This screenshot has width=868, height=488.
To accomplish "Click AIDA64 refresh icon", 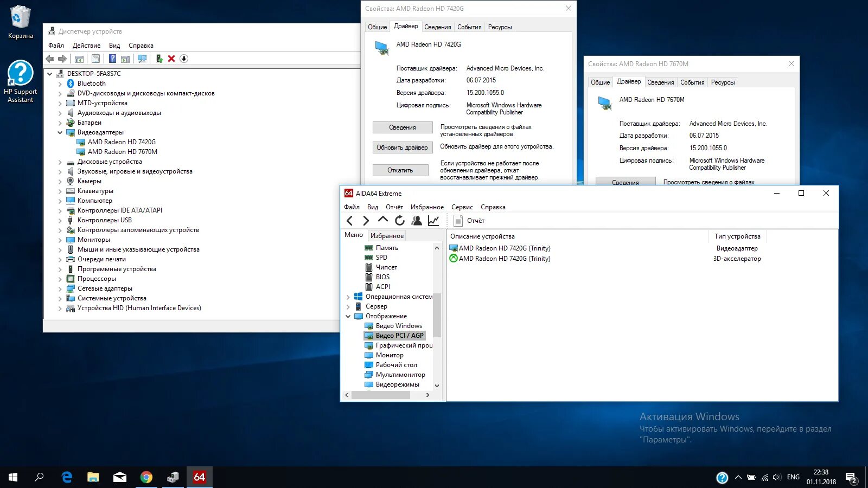I will click(400, 220).
